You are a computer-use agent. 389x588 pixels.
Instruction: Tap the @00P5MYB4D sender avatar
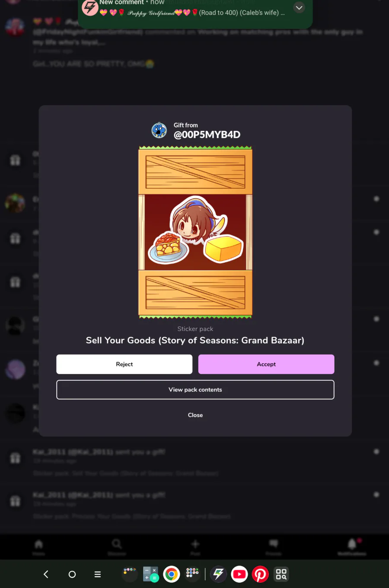159,130
